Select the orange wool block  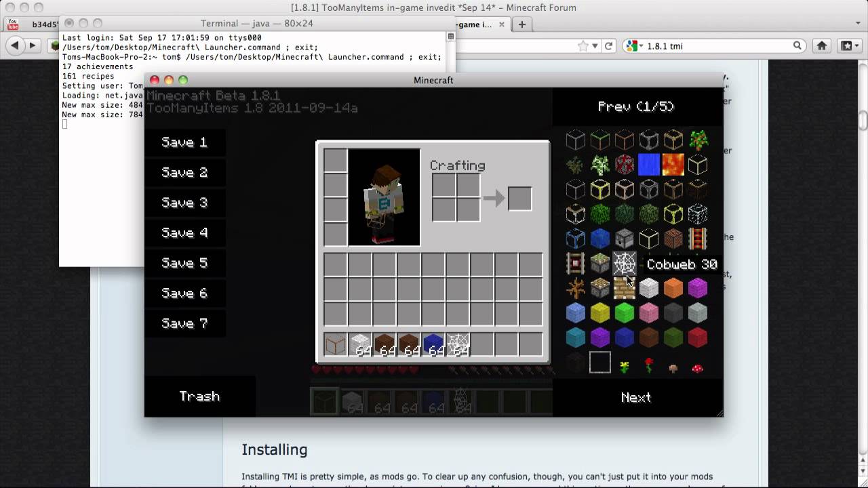(x=673, y=289)
